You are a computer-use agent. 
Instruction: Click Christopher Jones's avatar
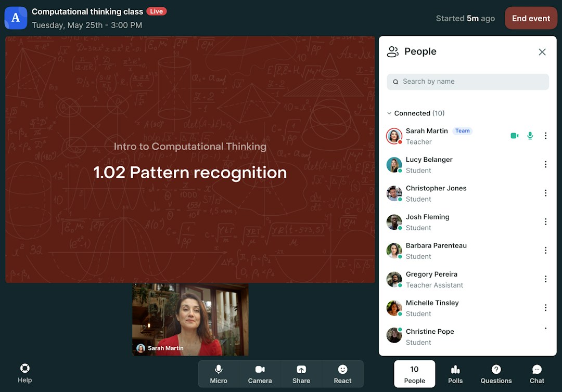coord(394,193)
